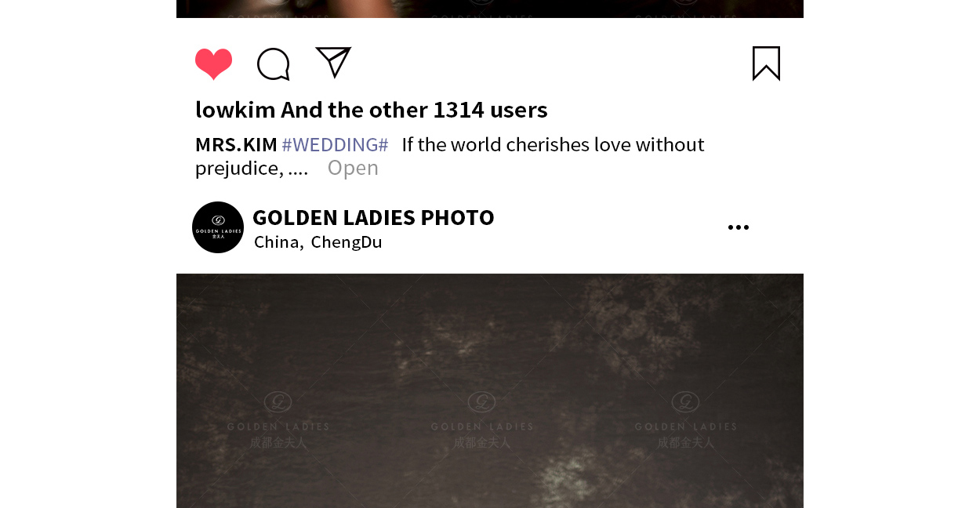The width and height of the screenshot is (980, 508).
Task: Expand the caption by clicking Open
Action: pyautogui.click(x=353, y=168)
